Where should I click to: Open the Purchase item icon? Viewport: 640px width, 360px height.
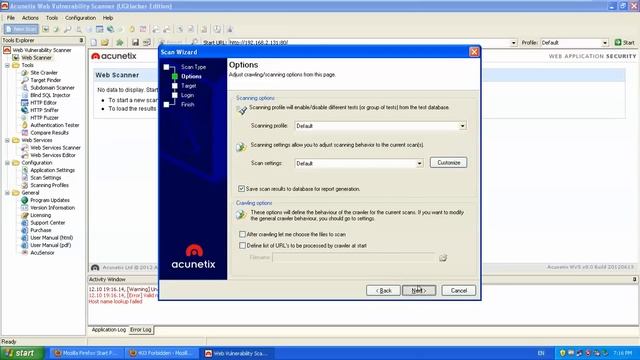click(24, 230)
